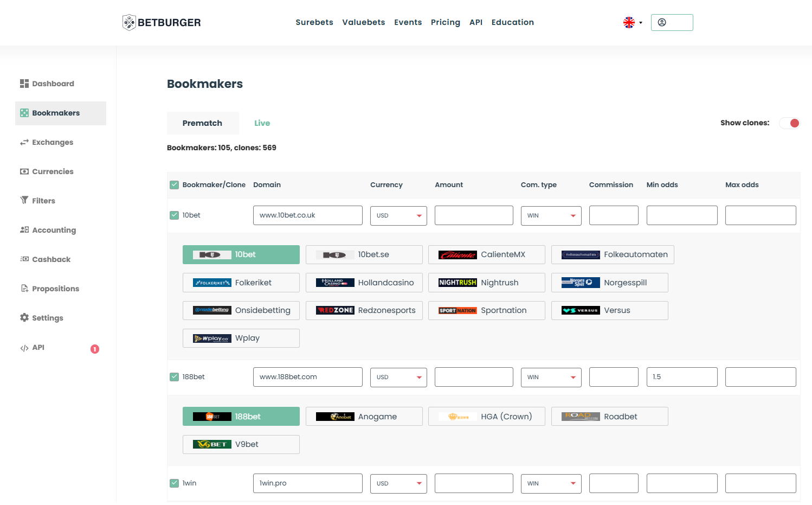
Task: Click the 1win domain field
Action: click(x=308, y=483)
